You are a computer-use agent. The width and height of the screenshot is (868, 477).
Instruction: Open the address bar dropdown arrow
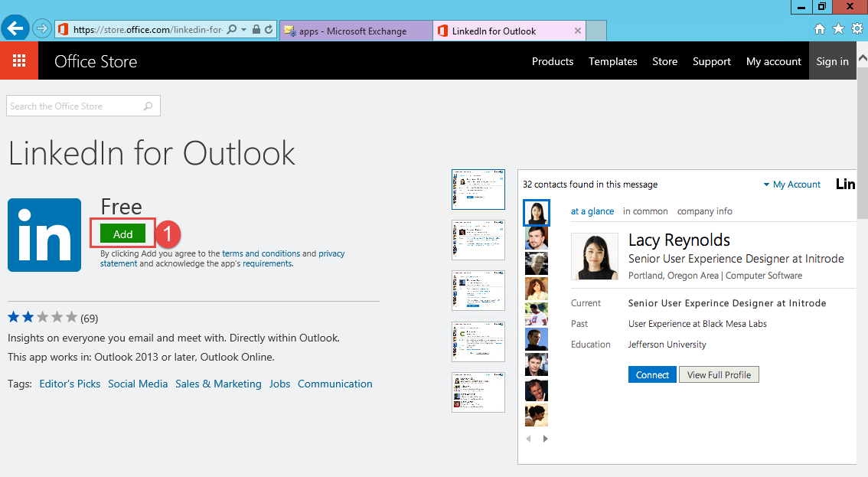243,29
